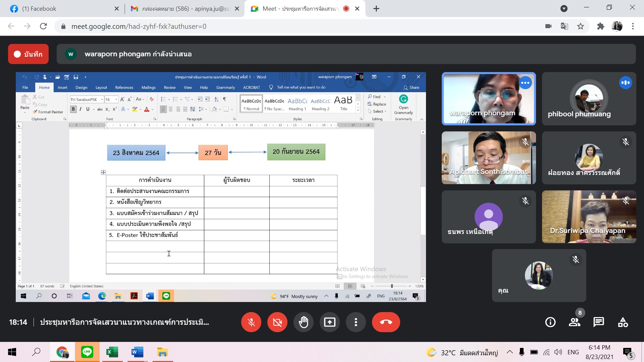This screenshot has width=644, height=362.
Task: Toggle the camera off button
Action: [277, 322]
